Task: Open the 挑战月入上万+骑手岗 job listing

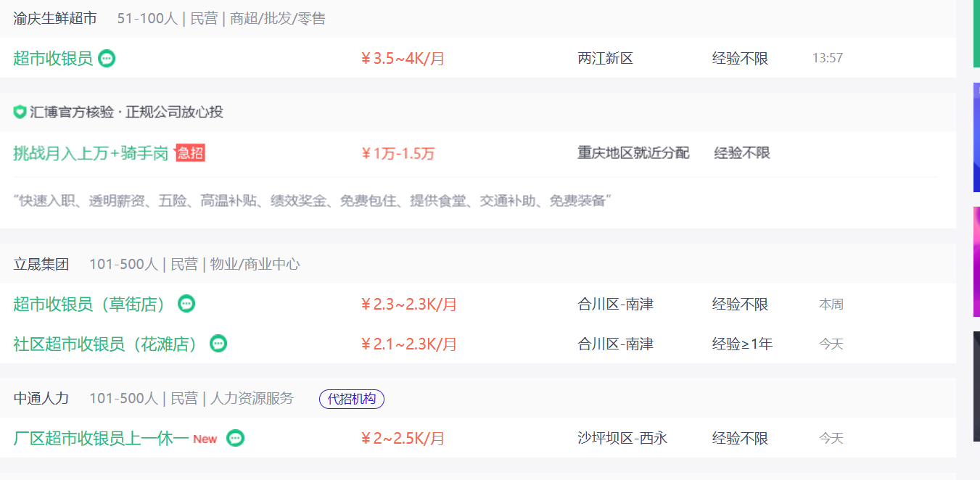Action: pos(91,153)
